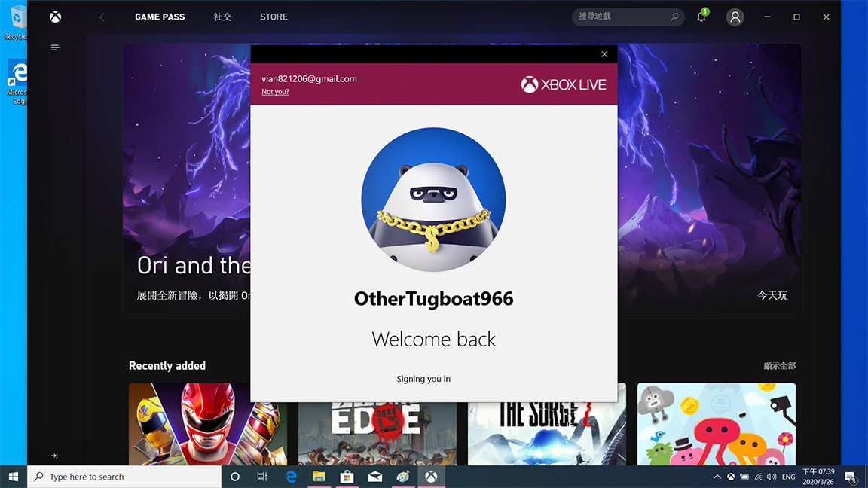Open the Windows Start menu

point(14,477)
